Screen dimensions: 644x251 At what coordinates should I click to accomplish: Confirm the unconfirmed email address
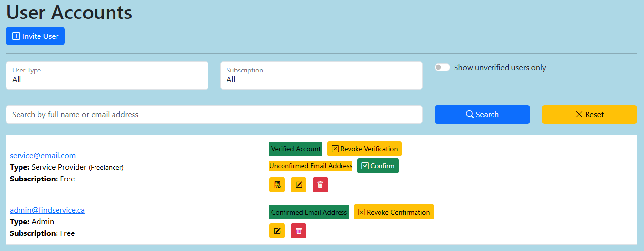pyautogui.click(x=378, y=166)
